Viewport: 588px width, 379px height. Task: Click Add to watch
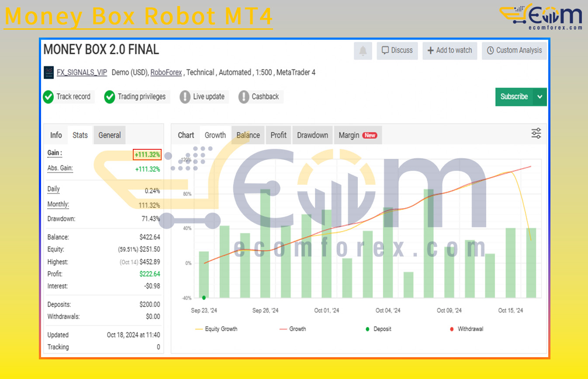pos(450,51)
